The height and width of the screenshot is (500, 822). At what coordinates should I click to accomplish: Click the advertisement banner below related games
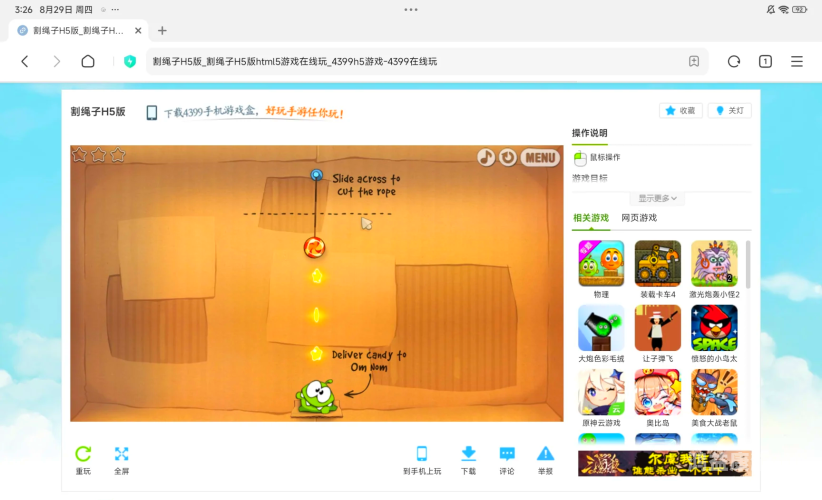(664, 463)
